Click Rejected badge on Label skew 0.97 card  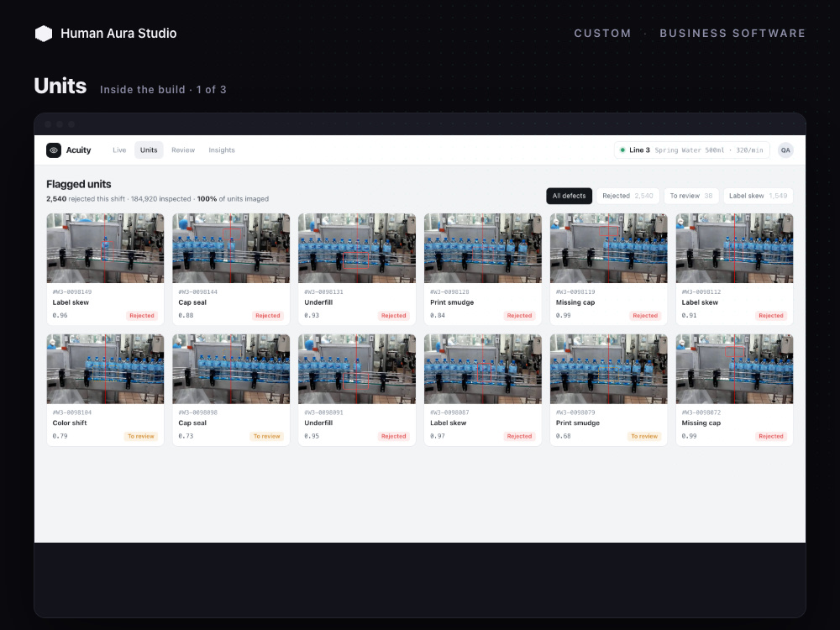[x=520, y=436]
